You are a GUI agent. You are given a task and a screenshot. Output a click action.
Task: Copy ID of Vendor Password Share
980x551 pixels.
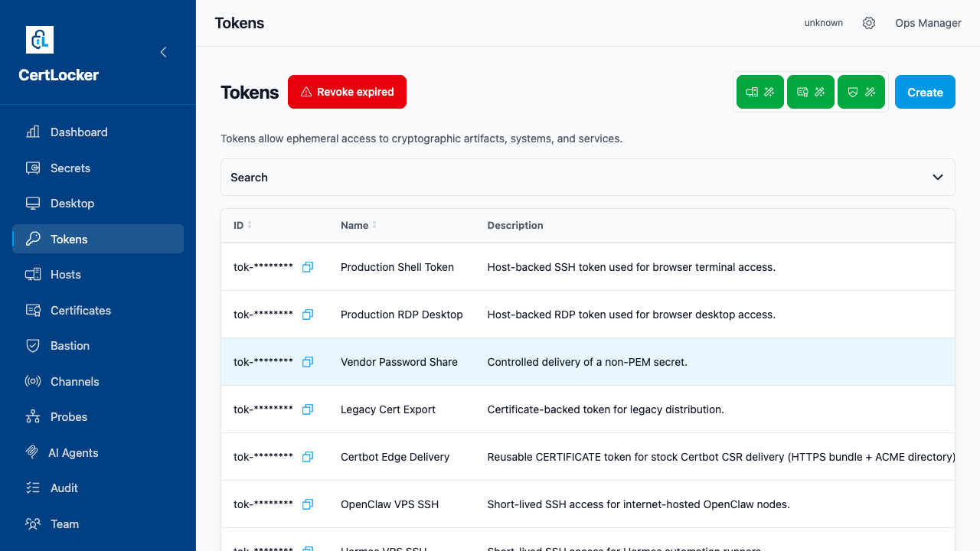point(308,362)
